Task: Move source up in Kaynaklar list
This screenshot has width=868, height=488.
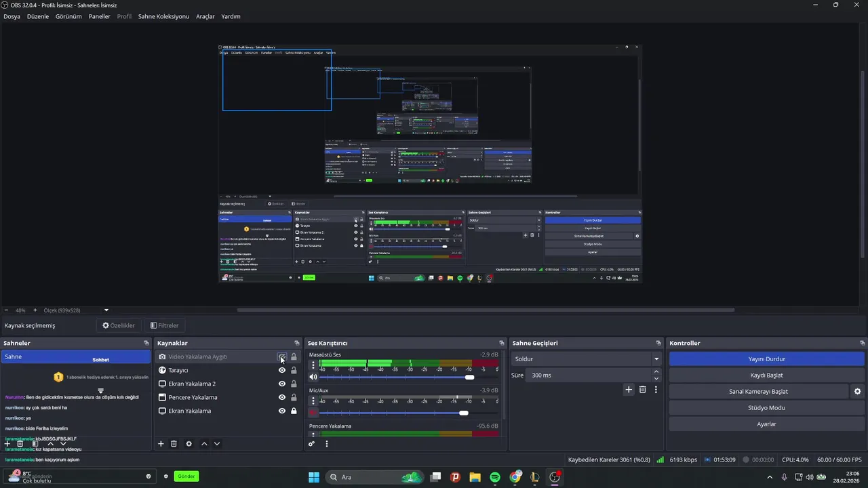Action: point(204,444)
